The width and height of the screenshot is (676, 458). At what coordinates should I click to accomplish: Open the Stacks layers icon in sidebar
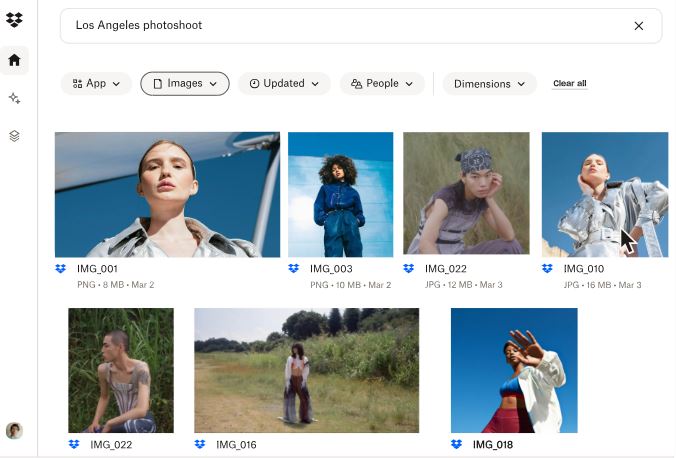(14, 136)
